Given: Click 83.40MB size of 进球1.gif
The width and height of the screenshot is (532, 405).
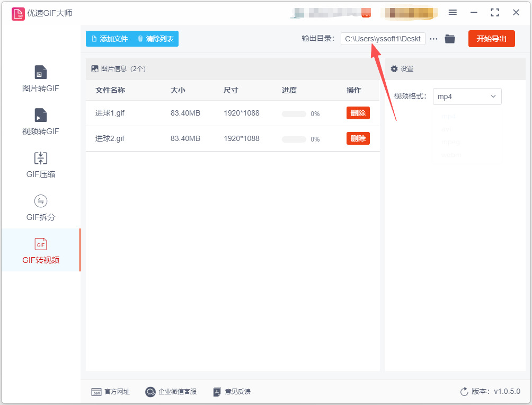Looking at the screenshot, I should click(185, 113).
